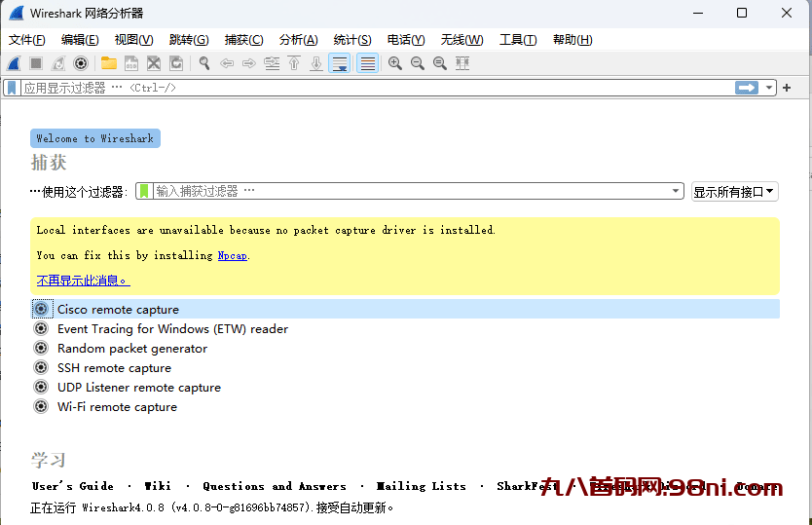This screenshot has width=812, height=525.
Task: Zoom in on main window text
Action: 395,63
